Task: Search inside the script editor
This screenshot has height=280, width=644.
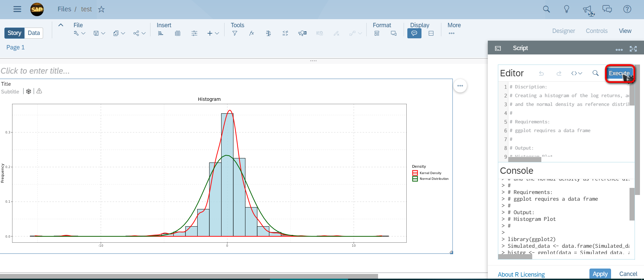Action: (x=596, y=73)
